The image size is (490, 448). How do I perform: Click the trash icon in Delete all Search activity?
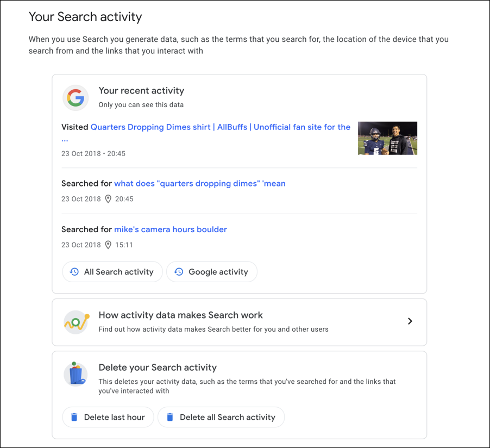[x=169, y=417]
